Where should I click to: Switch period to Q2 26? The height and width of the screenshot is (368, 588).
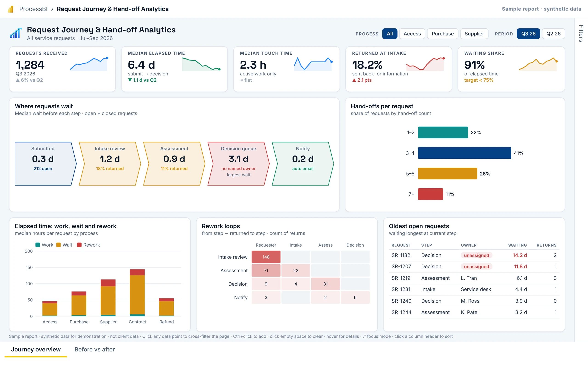553,34
